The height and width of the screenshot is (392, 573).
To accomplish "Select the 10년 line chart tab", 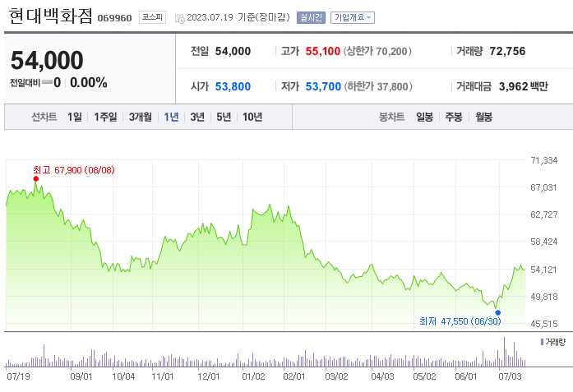I will (252, 117).
